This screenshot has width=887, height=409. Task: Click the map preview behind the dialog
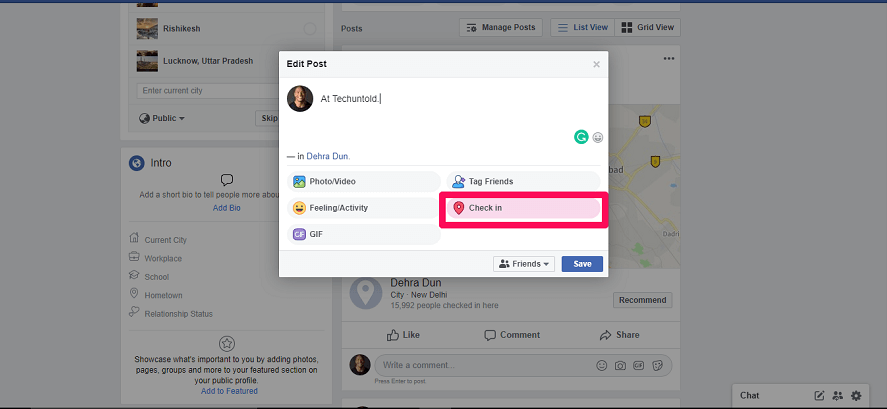[x=644, y=187]
